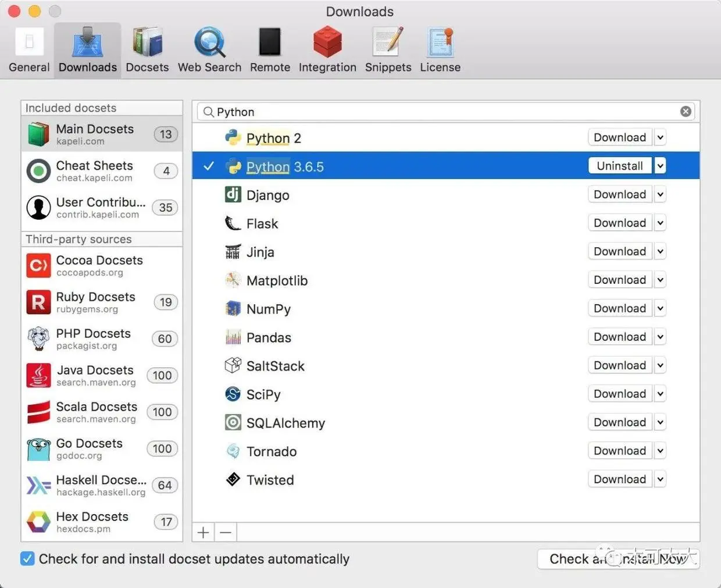The image size is (721, 588).
Task: Click the Cheat Sheets green circle icon
Action: pos(38,171)
